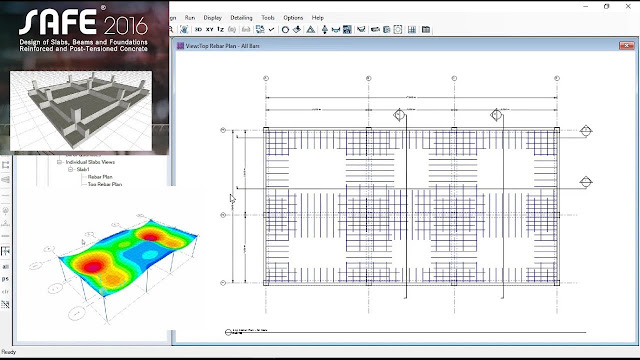This screenshot has height=360, width=640.
Task: Select Top Rebar Plan tree item
Action: pyautogui.click(x=104, y=184)
